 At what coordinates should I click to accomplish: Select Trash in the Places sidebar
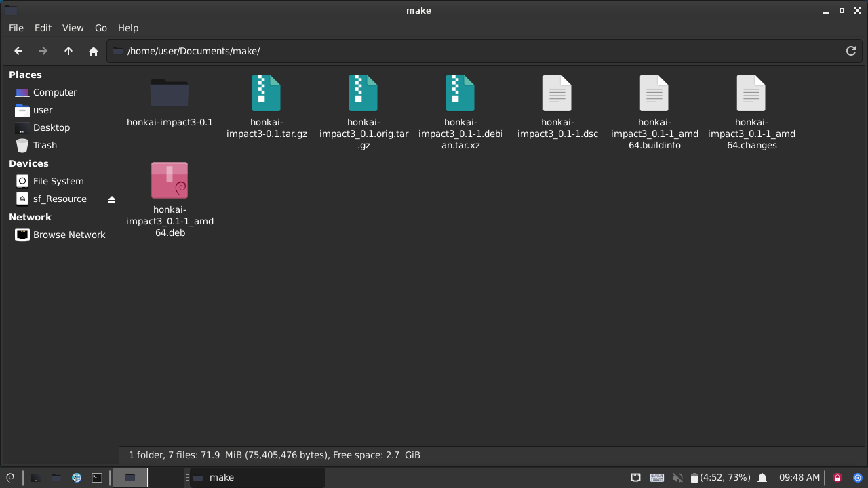pos(45,145)
